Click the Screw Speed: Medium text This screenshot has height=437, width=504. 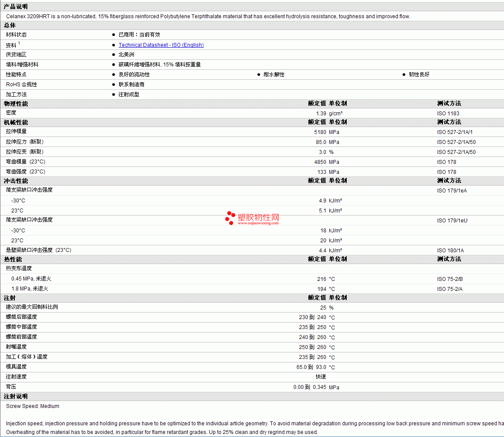[33, 406]
